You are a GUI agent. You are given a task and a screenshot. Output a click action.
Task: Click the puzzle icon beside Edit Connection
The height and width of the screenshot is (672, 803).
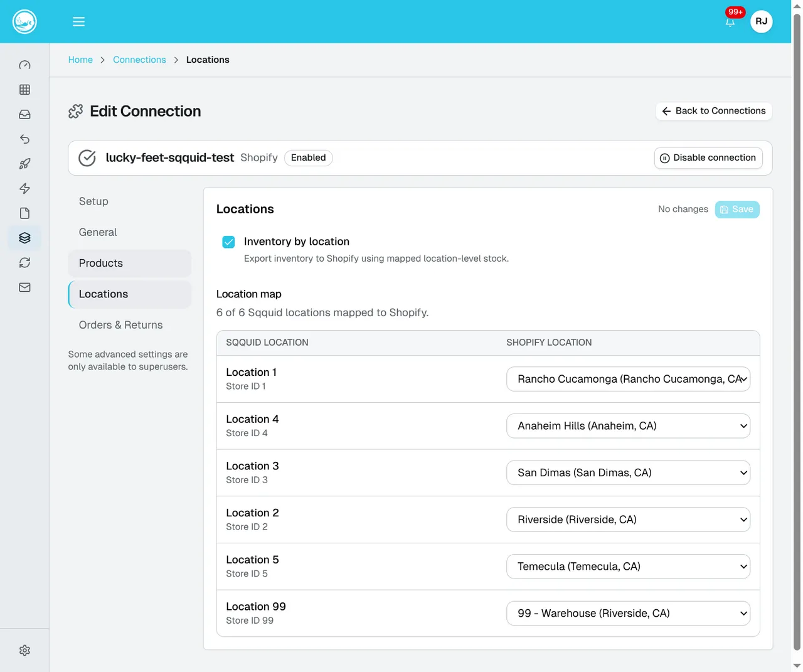click(76, 112)
